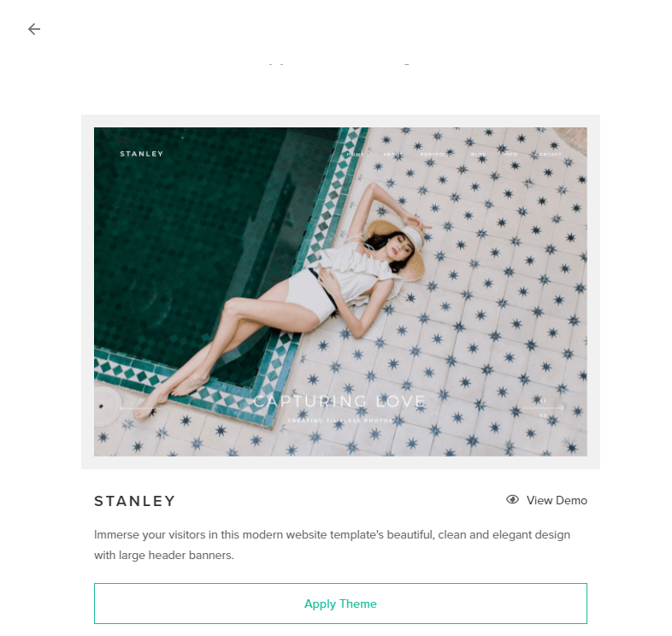This screenshot has height=636, width=672.
Task: Open the woman-by-the-pool preview photo
Action: [x=341, y=291]
